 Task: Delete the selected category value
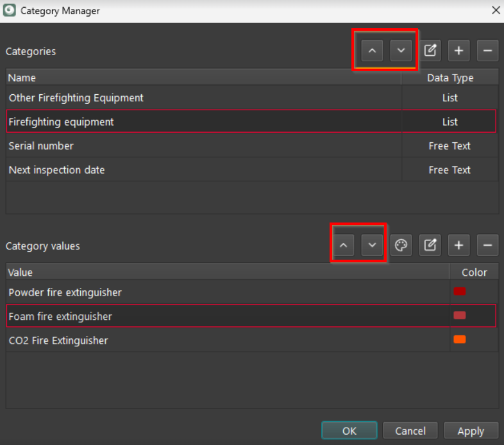coord(487,245)
